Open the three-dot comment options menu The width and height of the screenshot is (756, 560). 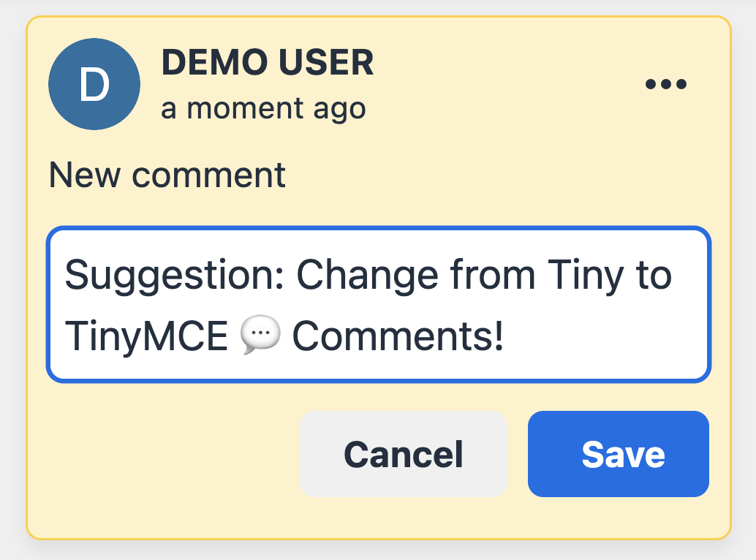coord(665,84)
